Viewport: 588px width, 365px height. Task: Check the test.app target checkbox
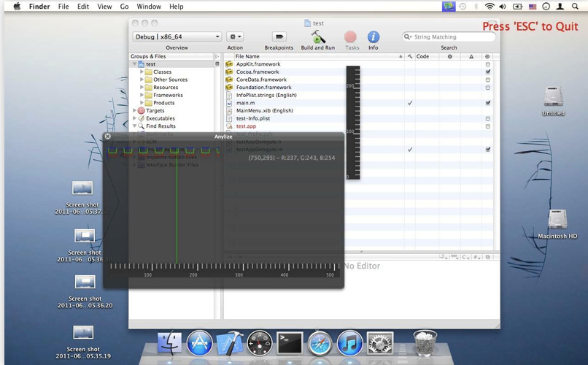[487, 126]
